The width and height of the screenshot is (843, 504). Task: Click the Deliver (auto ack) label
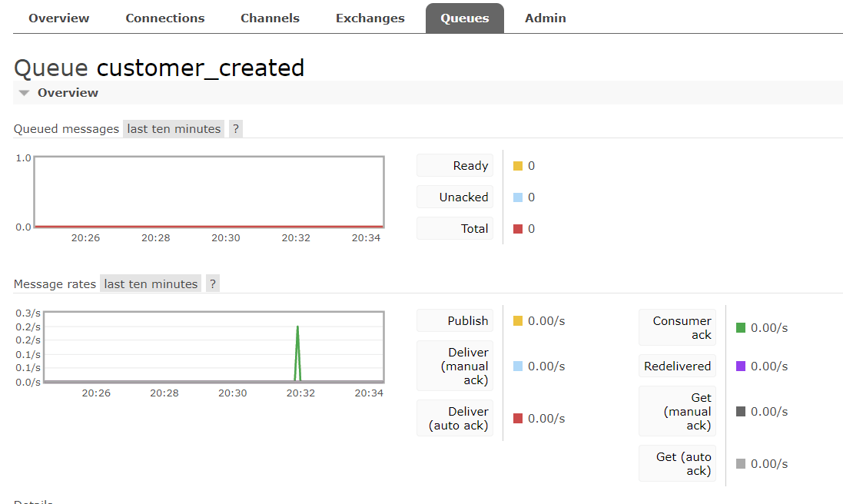tap(455, 418)
